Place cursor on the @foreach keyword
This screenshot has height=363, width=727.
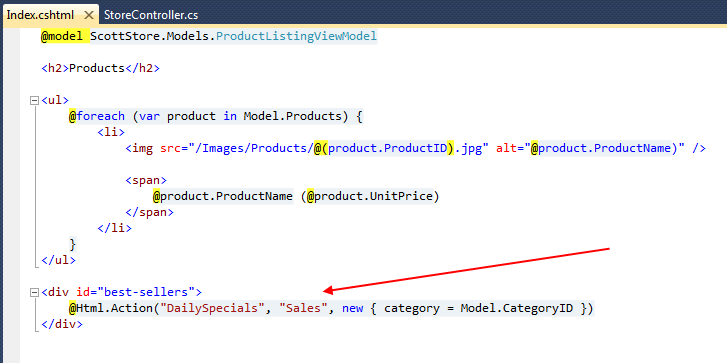[97, 116]
